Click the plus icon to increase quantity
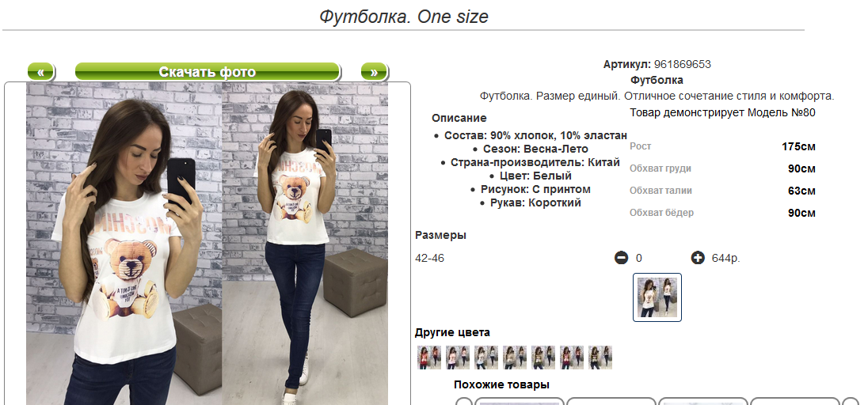 698,258
